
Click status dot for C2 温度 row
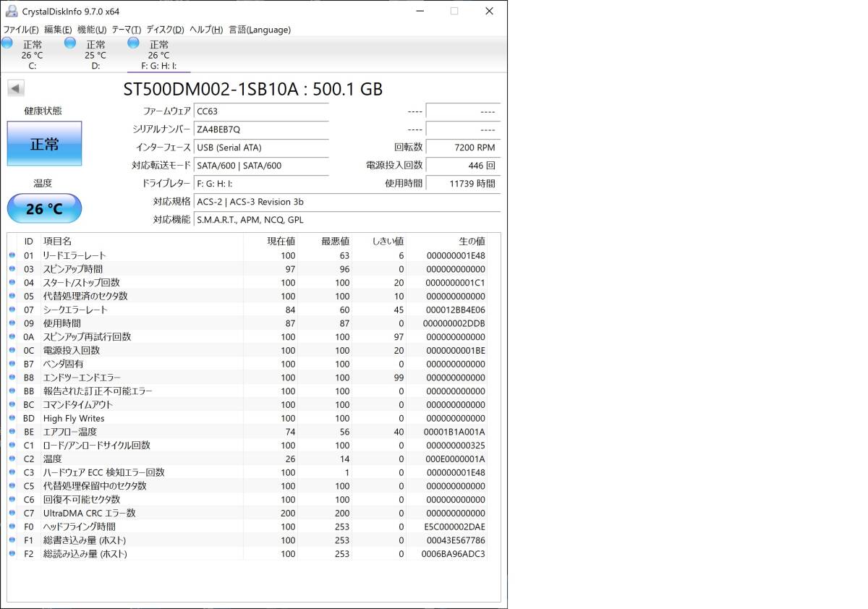12,459
